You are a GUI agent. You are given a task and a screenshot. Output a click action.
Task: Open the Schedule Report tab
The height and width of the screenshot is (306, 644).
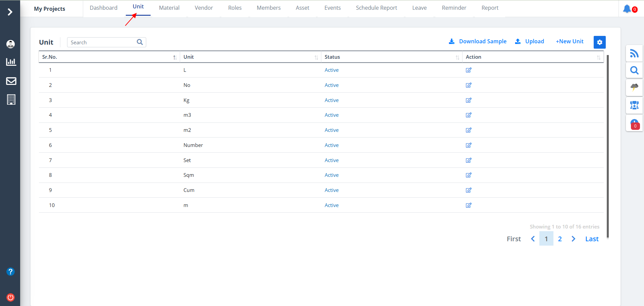tap(376, 8)
